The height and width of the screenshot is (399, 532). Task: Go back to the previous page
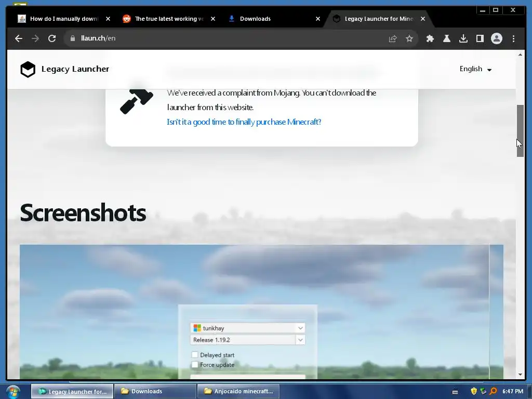pos(19,38)
